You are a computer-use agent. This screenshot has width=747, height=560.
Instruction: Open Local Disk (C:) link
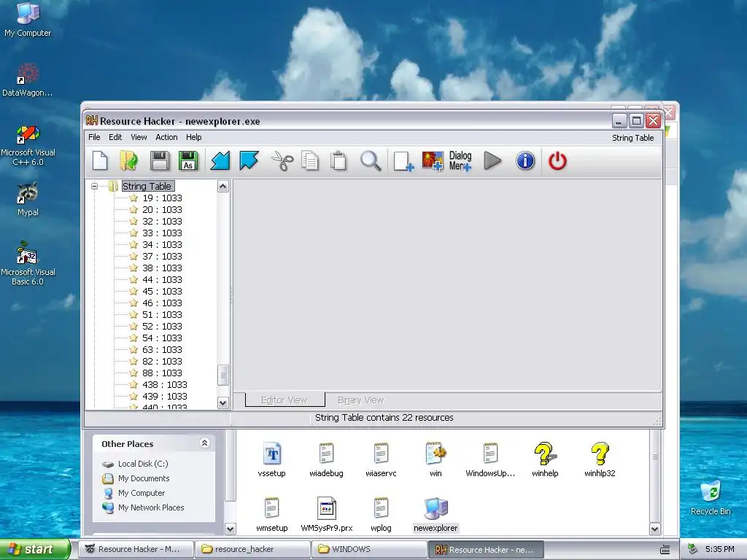coord(143,464)
